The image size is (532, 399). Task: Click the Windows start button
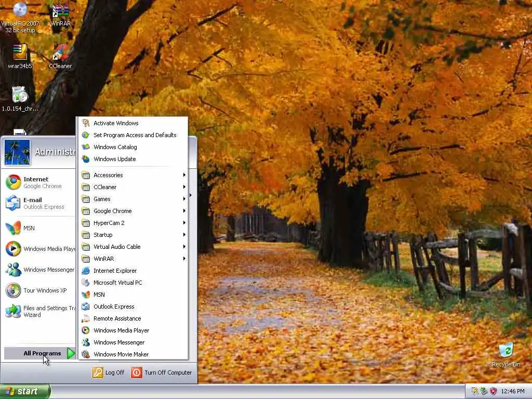point(25,391)
